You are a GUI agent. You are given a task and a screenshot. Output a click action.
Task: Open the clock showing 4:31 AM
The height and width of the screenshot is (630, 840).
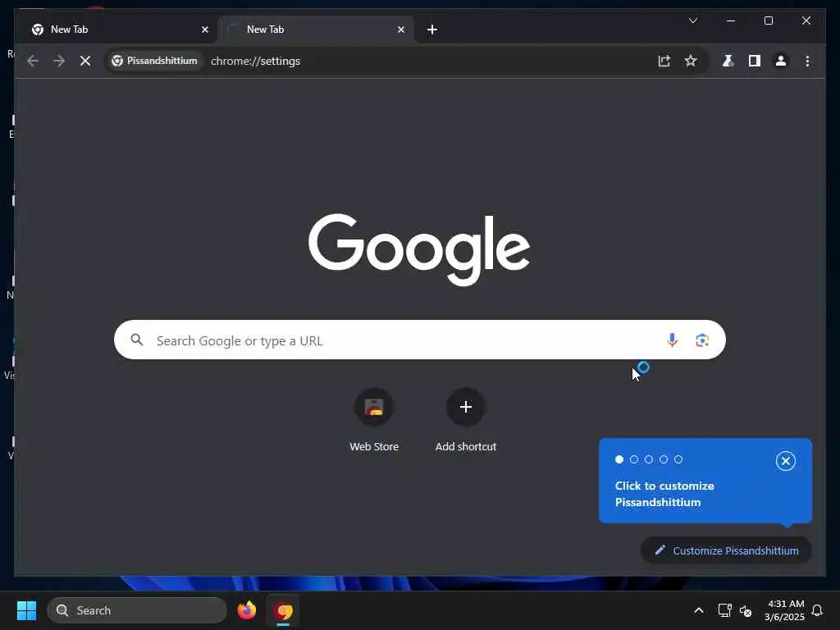click(784, 610)
